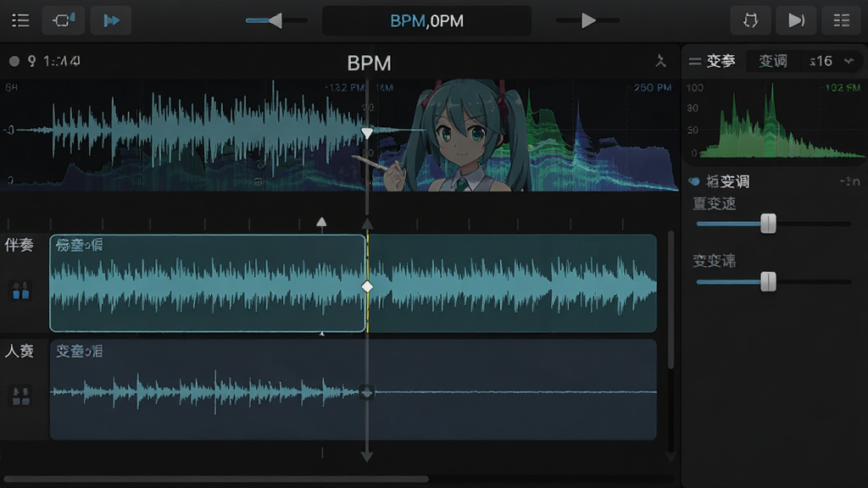Click the vertical scrollbar beside the tracks
868x488 pixels.
pyautogui.click(x=671, y=300)
